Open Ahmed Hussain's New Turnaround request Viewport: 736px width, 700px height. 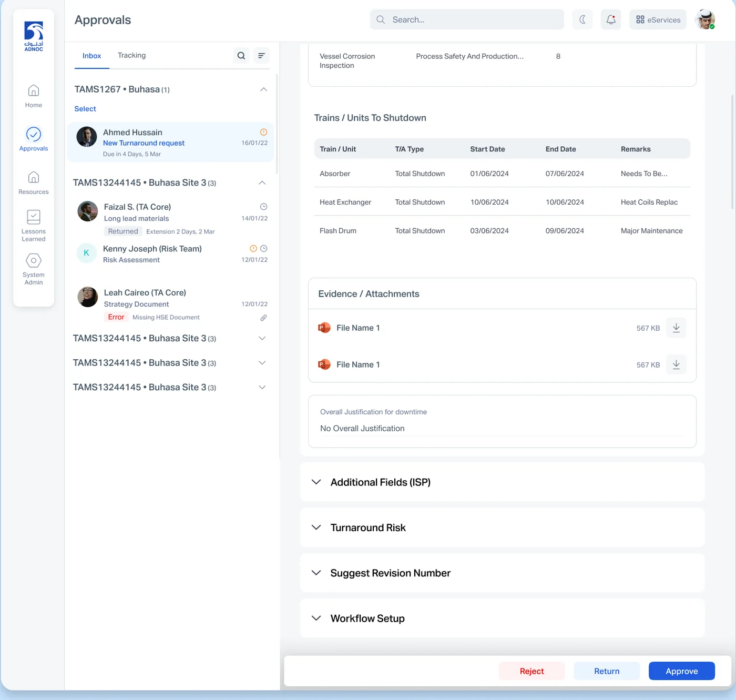[x=170, y=142]
